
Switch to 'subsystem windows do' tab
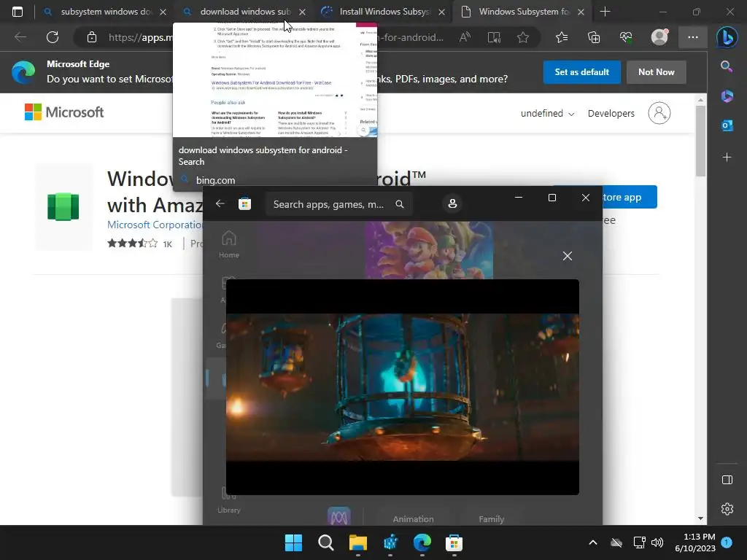105,12
